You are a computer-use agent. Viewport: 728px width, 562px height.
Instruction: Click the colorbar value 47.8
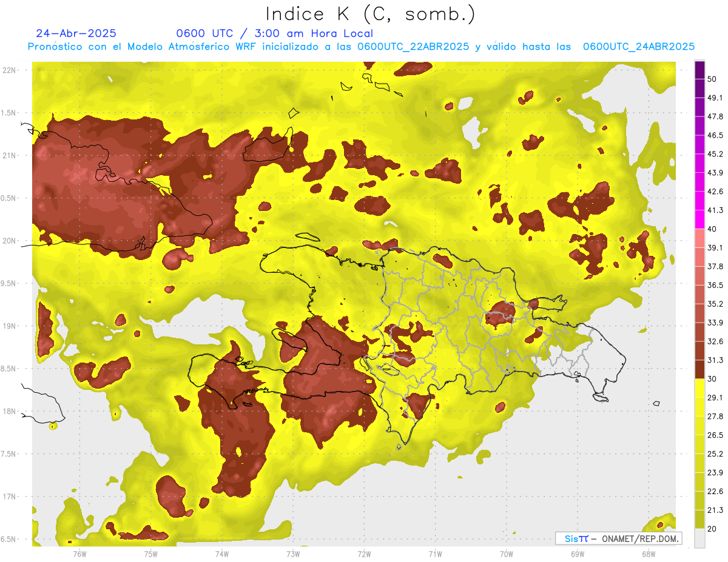click(x=715, y=116)
